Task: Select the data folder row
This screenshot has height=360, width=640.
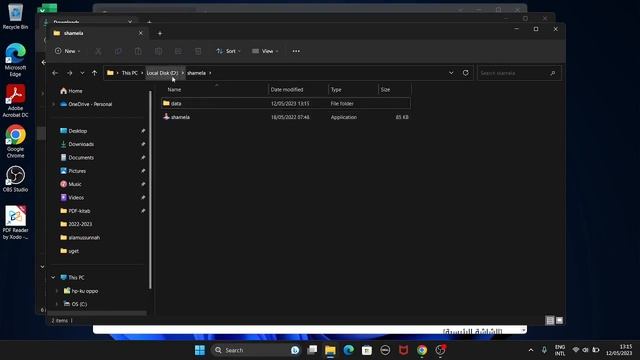Action: point(285,103)
